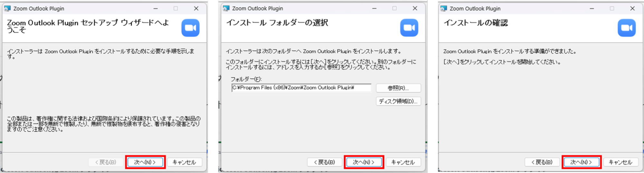Click Next in the install confirmation window
644x173 pixels.
coord(581,162)
